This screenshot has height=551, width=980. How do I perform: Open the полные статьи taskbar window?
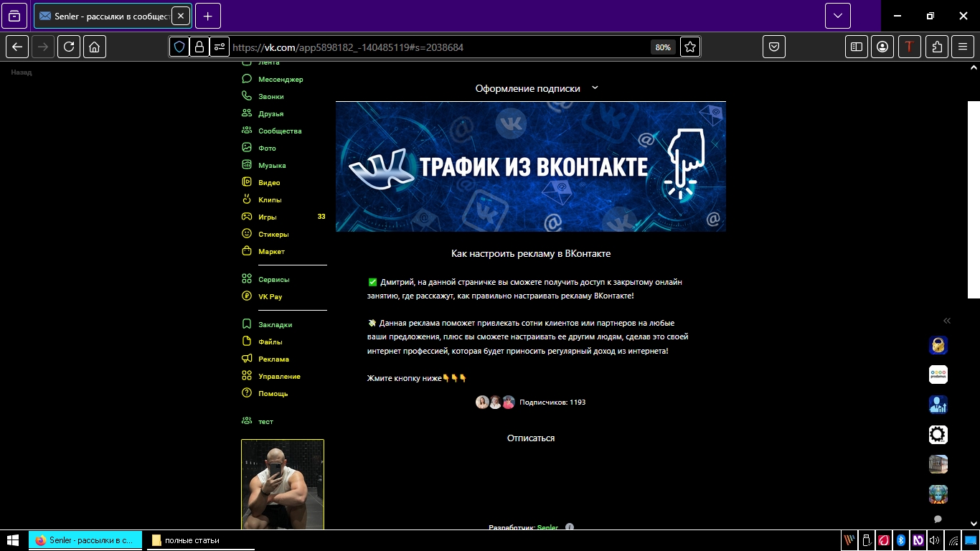point(201,540)
